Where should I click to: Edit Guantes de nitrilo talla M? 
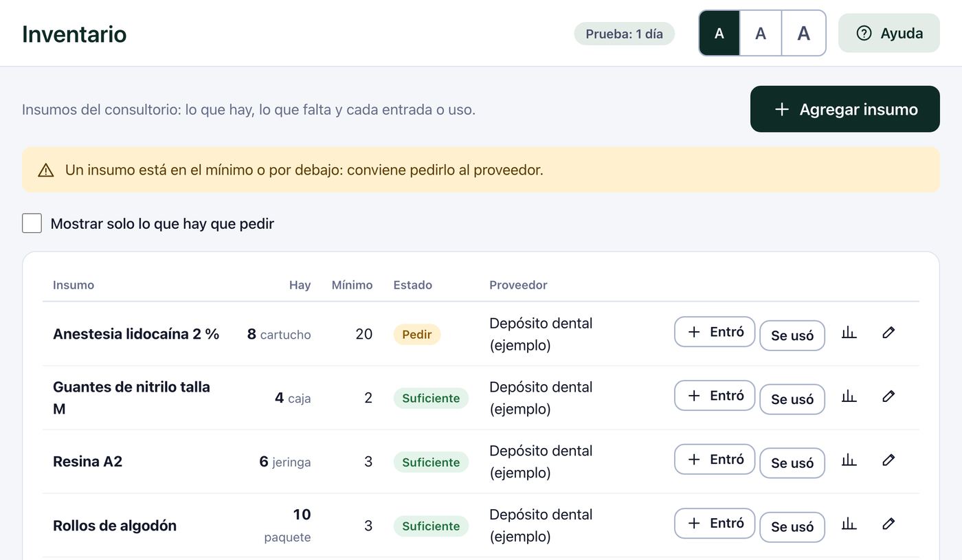[x=888, y=396]
